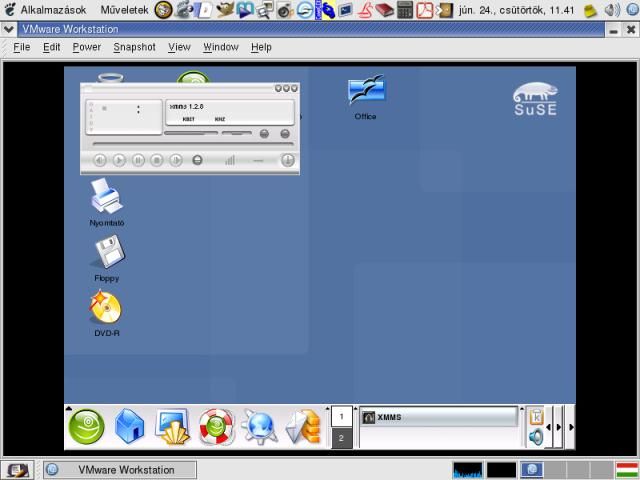This screenshot has width=640, height=480.
Task: Click the XMMS play button
Action: click(x=119, y=160)
